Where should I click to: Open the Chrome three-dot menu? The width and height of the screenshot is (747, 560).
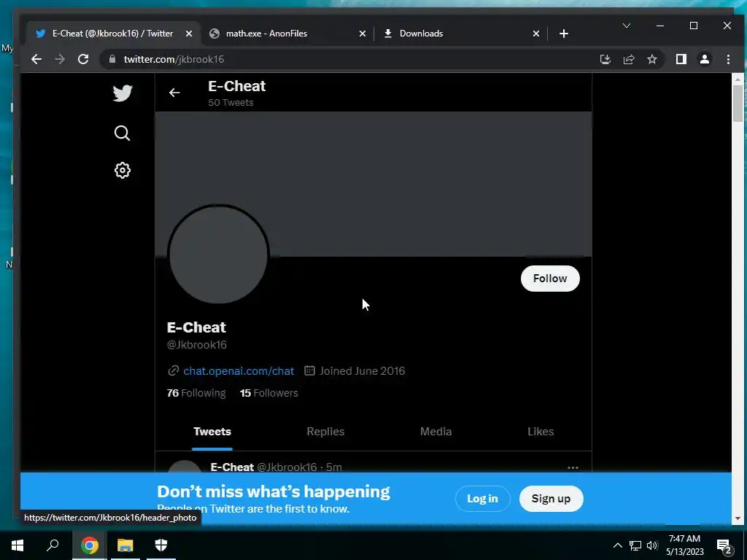(729, 59)
